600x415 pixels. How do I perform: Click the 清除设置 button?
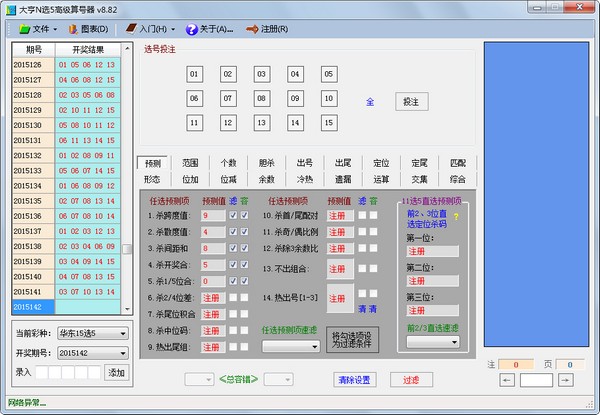tap(355, 380)
